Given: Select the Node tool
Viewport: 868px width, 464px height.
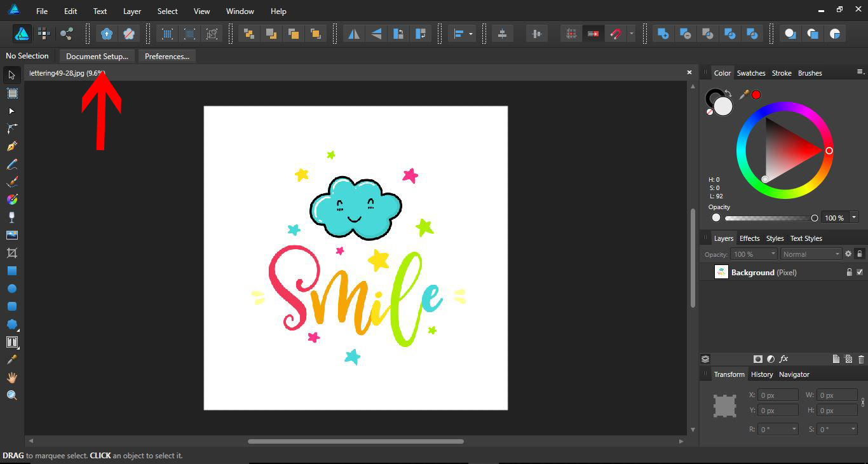Looking at the screenshot, I should click(11, 111).
